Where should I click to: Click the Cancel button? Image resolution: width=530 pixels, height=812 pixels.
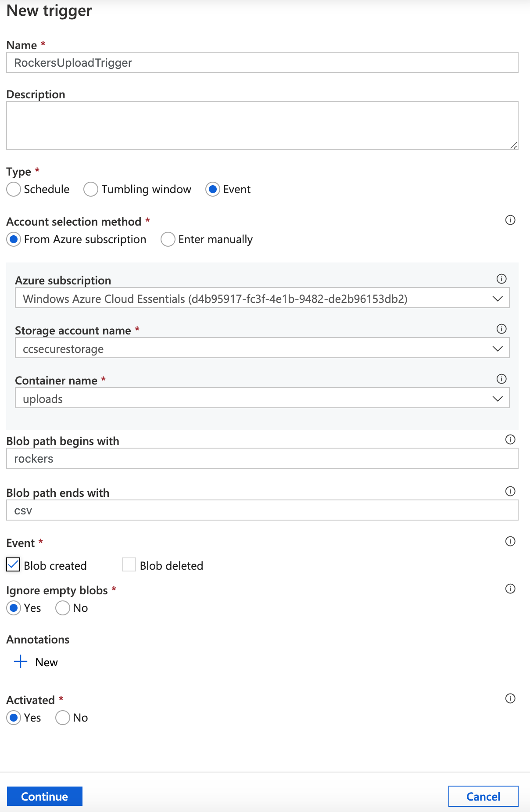click(x=483, y=796)
